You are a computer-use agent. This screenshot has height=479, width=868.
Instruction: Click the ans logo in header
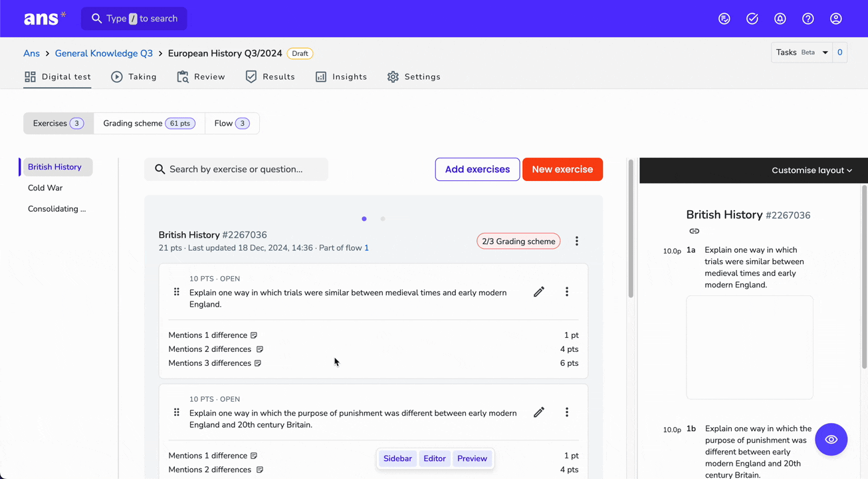pos(45,19)
